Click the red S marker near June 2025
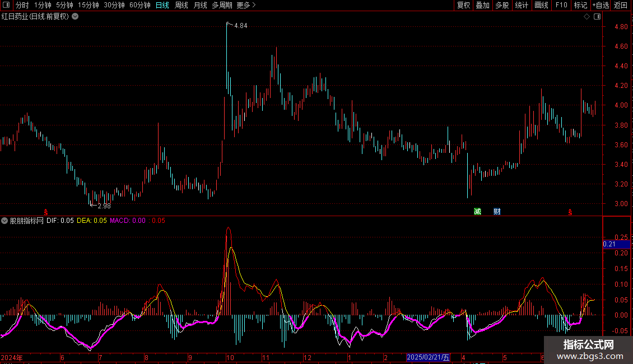 point(570,212)
